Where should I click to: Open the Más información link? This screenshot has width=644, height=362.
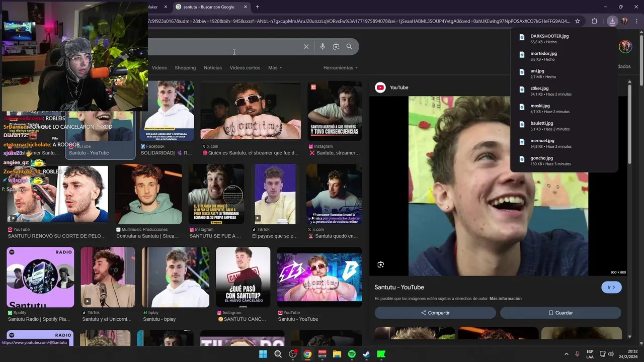pyautogui.click(x=505, y=299)
